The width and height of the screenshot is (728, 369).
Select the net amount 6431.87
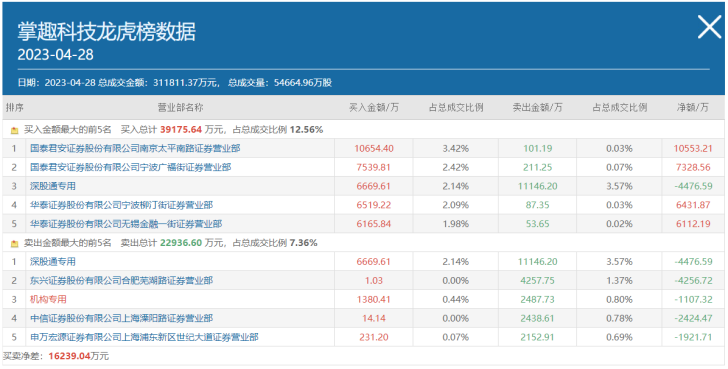693,205
